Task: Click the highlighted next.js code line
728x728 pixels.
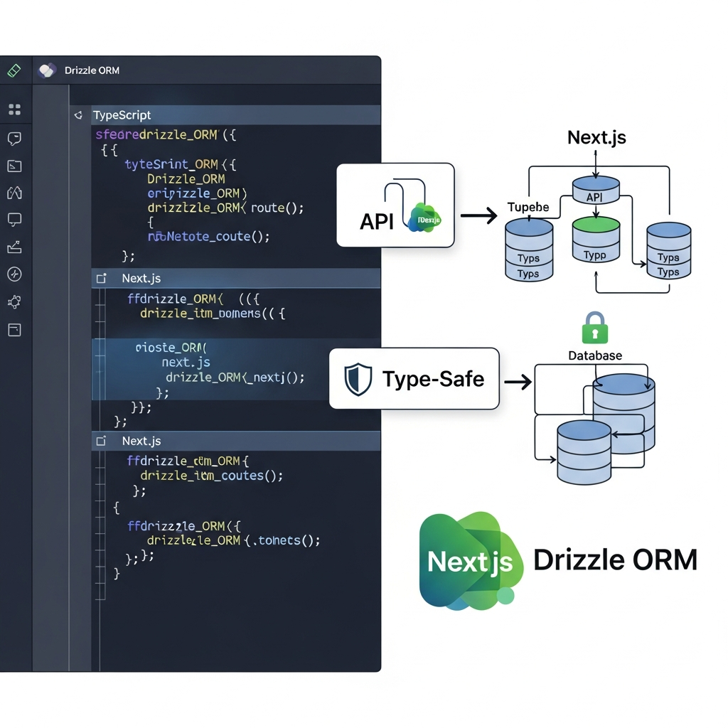Action: 186,362
